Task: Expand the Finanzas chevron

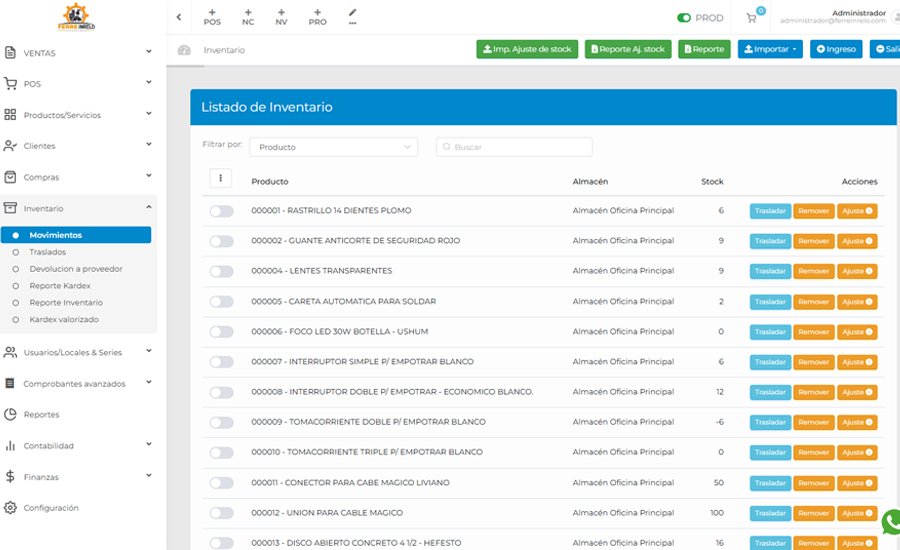Action: (149, 475)
